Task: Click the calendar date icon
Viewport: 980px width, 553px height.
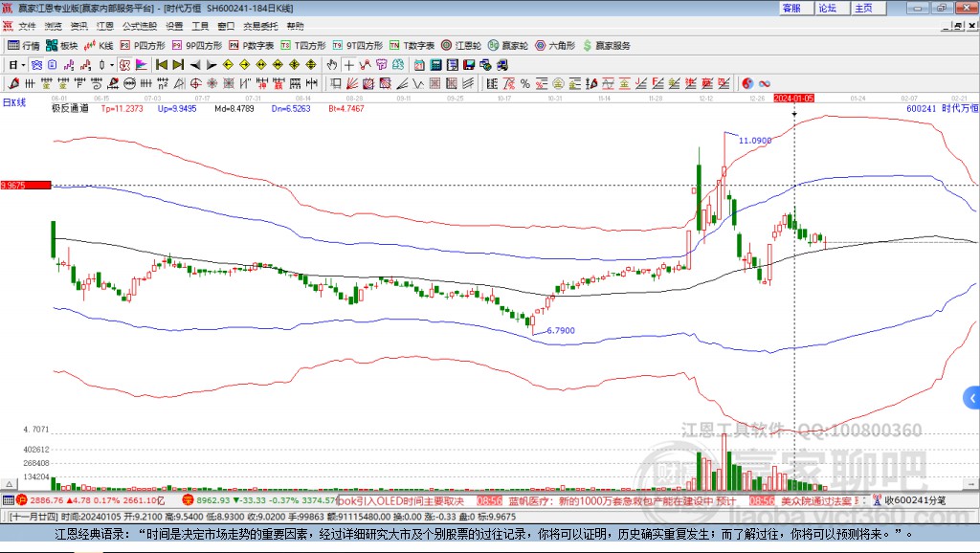Action: (x=419, y=65)
